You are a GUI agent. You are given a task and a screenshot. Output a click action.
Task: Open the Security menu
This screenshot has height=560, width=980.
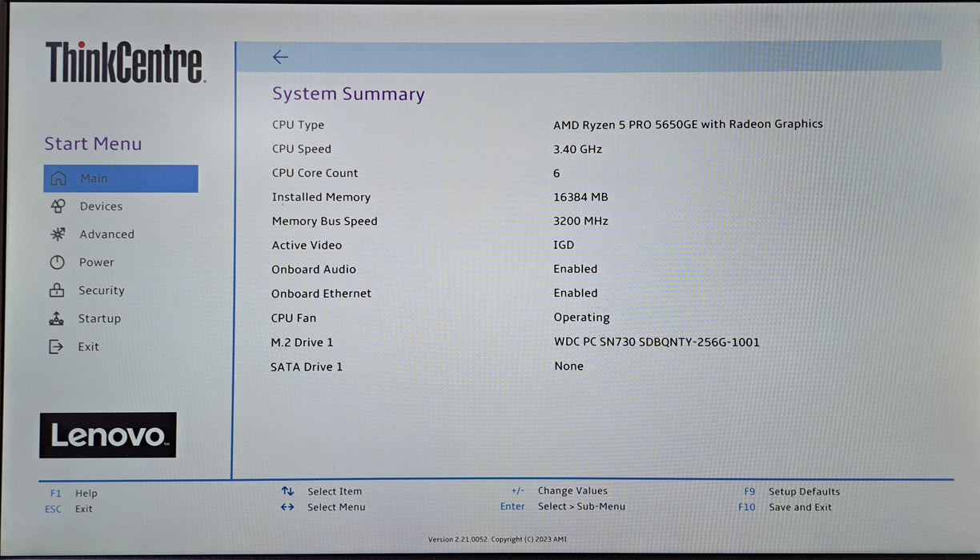tap(101, 290)
